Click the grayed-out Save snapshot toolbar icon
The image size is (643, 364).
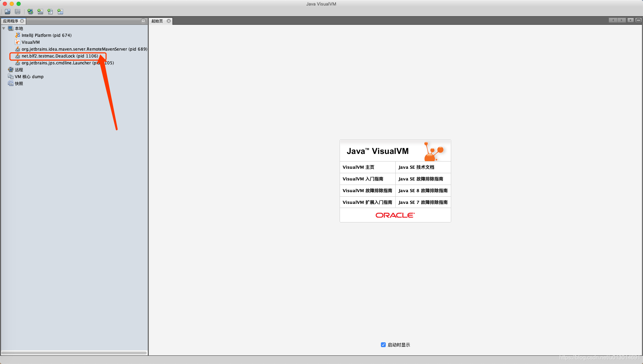[x=18, y=12]
